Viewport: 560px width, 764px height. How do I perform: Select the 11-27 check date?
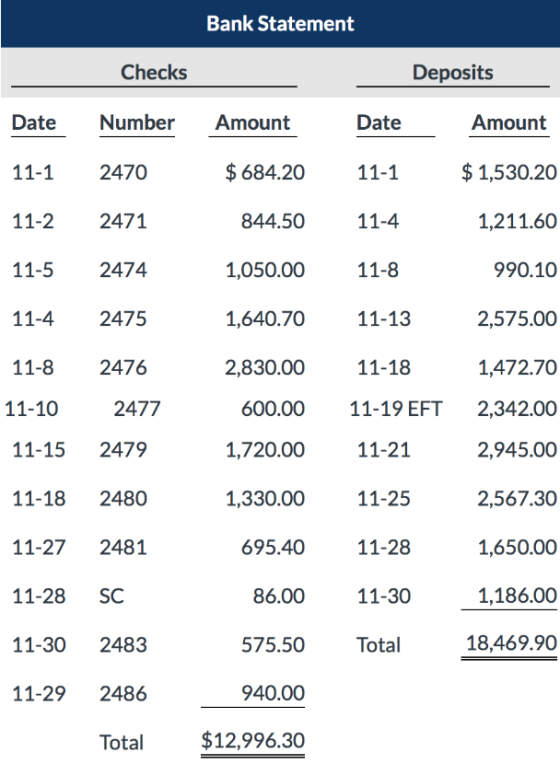pos(39,547)
